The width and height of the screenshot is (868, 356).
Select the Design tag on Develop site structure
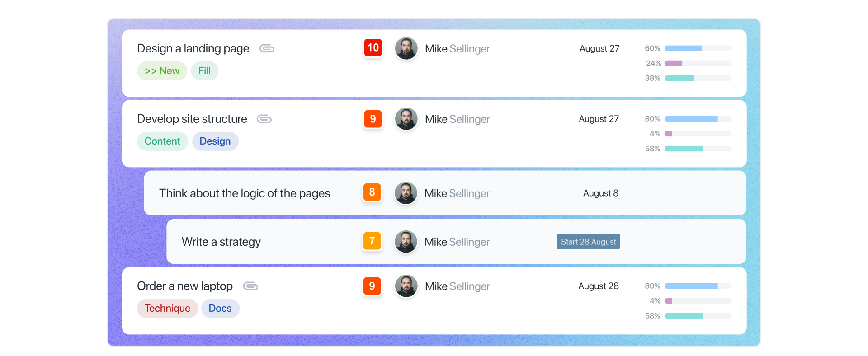pyautogui.click(x=215, y=141)
